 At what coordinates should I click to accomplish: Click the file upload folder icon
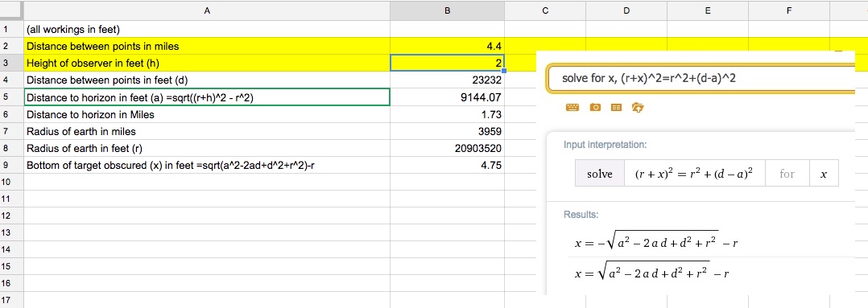coord(638,107)
